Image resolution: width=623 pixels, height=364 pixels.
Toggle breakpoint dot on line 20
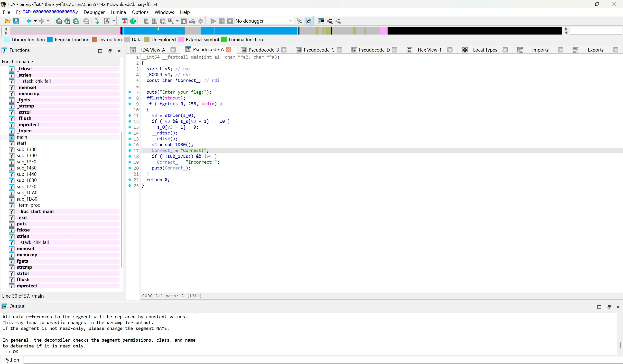pyautogui.click(x=130, y=168)
